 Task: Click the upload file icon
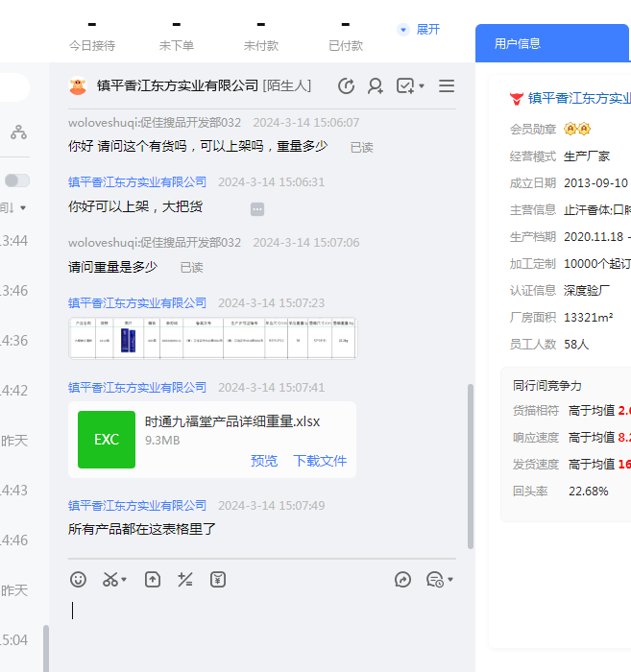tap(153, 580)
